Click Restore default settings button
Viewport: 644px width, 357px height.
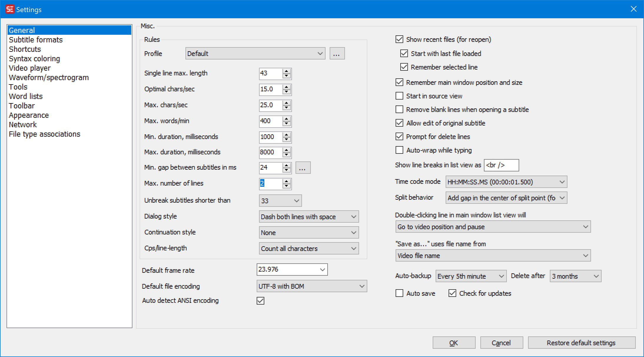581,343
